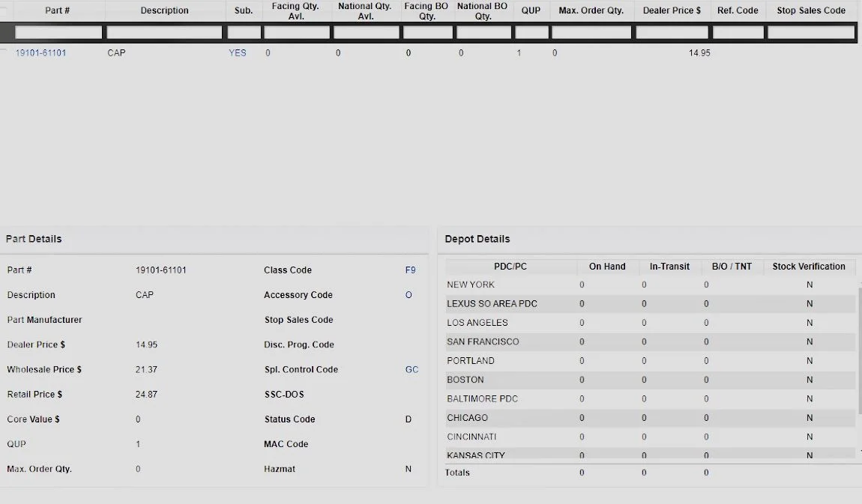Image resolution: width=862 pixels, height=504 pixels.
Task: Select the LEXUS SO AREA PDC row
Action: pos(492,304)
